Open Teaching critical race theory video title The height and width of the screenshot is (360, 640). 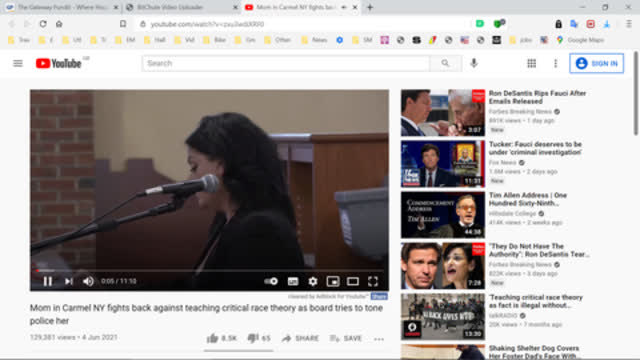pyautogui.click(x=536, y=301)
